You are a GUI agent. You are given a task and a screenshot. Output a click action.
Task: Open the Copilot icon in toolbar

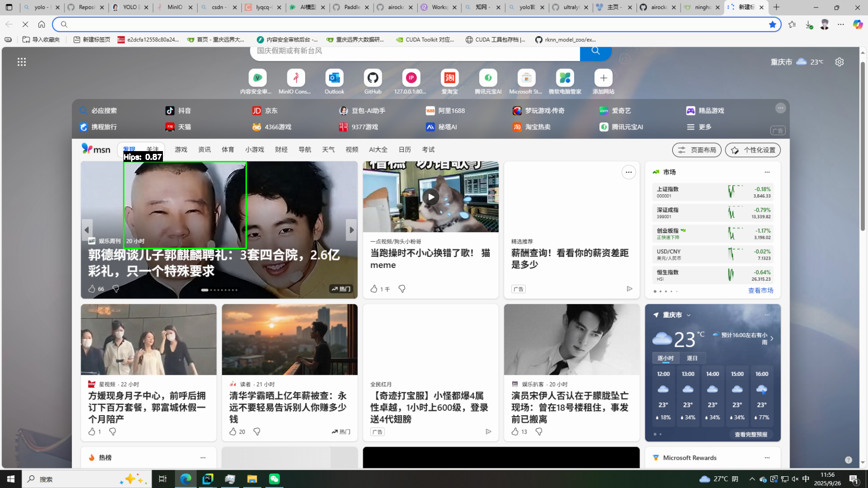[858, 24]
